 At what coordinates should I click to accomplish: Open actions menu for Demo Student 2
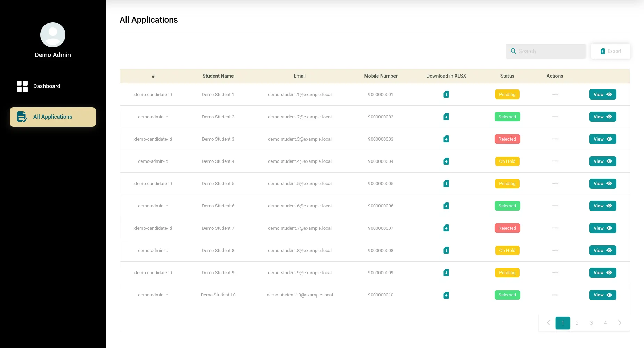point(555,117)
